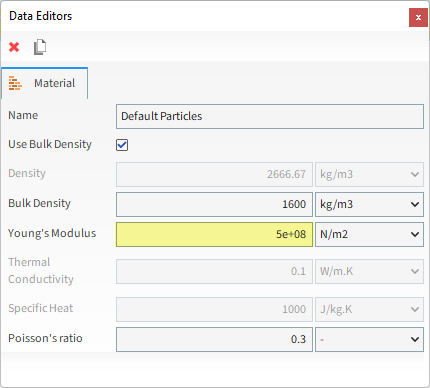430x388 pixels.
Task: Click the yellow Young's Modulus value field
Action: pyautogui.click(x=214, y=234)
